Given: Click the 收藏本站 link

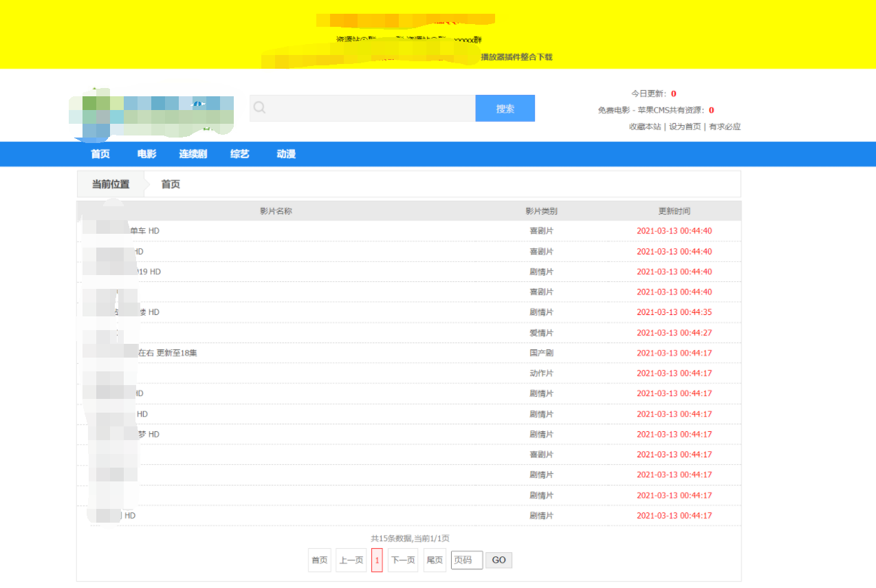Looking at the screenshot, I should click(x=645, y=127).
